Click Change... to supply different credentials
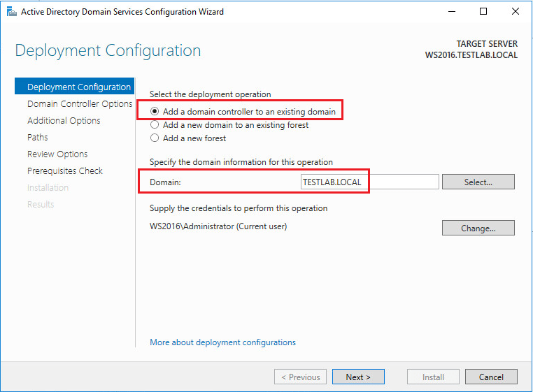 point(478,228)
